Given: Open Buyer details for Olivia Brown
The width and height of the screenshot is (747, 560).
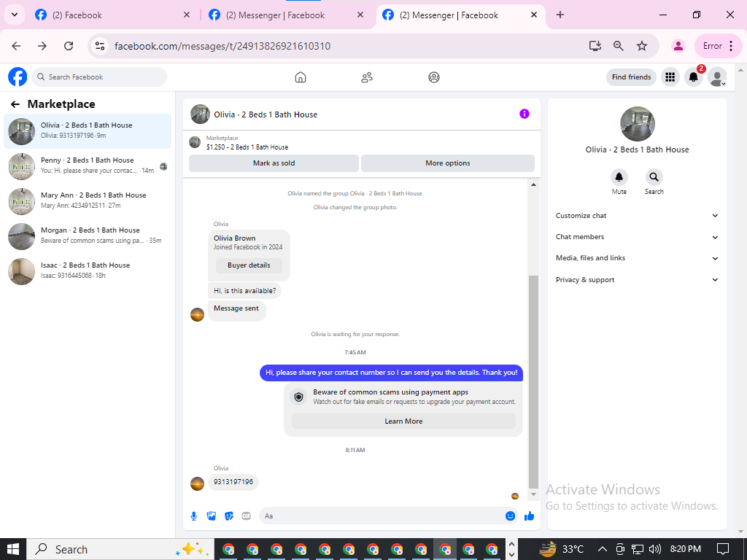Looking at the screenshot, I should [x=249, y=265].
